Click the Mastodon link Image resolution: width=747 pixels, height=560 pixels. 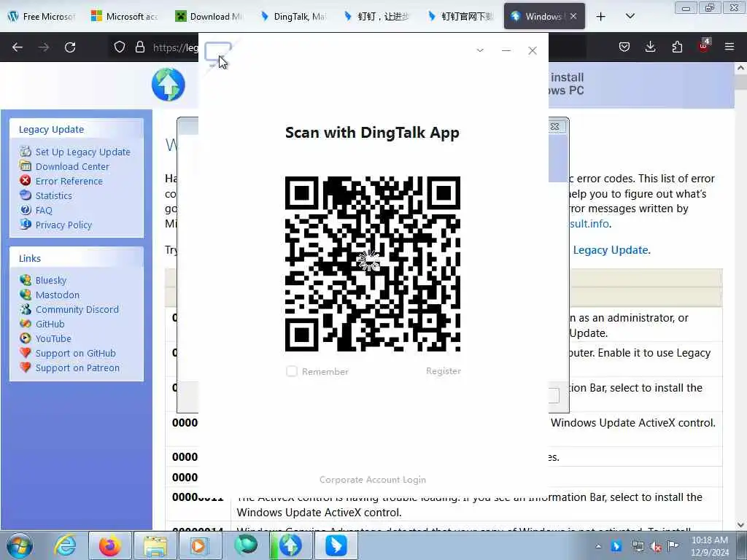tap(58, 295)
